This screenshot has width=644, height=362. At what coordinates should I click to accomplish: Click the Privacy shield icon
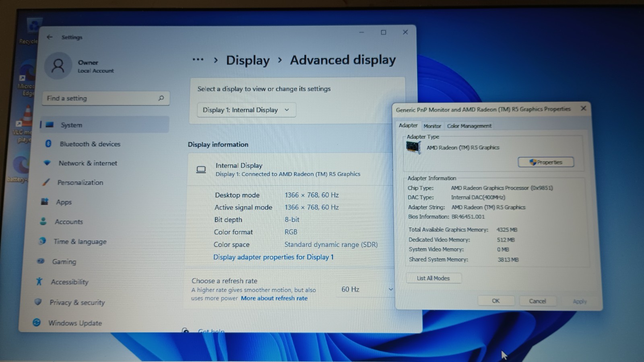tap(38, 302)
